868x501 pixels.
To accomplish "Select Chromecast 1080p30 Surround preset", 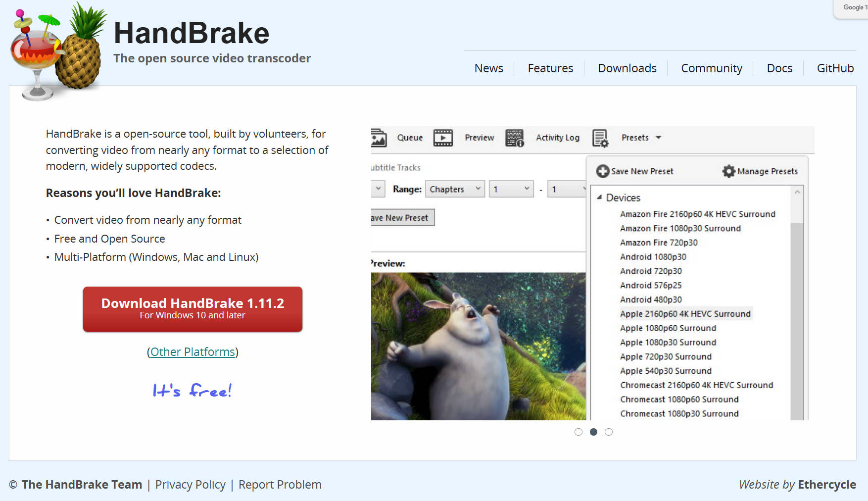I will tap(679, 414).
